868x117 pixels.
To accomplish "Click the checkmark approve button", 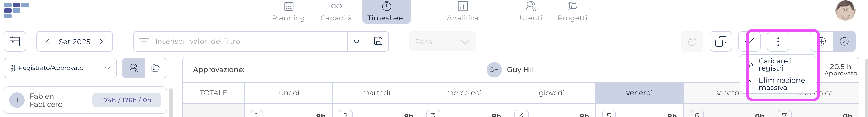I will pos(750,41).
